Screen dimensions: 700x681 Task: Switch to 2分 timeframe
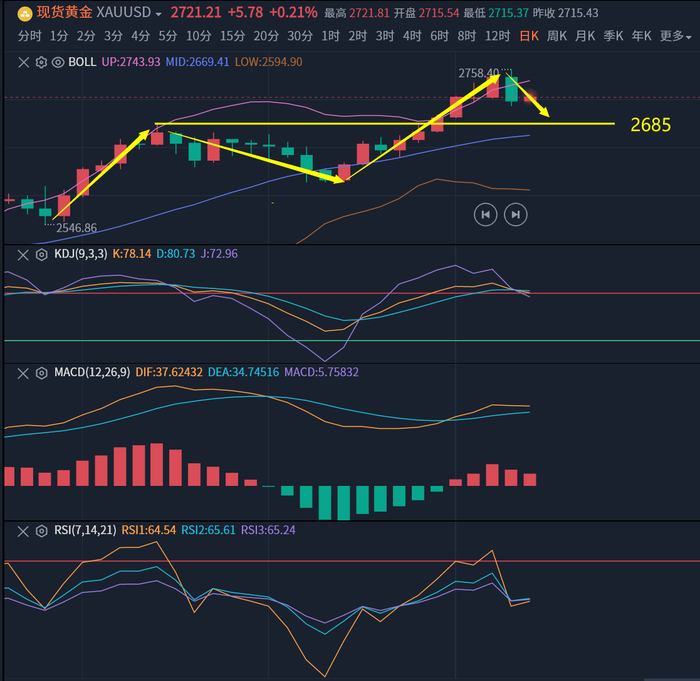tap(86, 36)
